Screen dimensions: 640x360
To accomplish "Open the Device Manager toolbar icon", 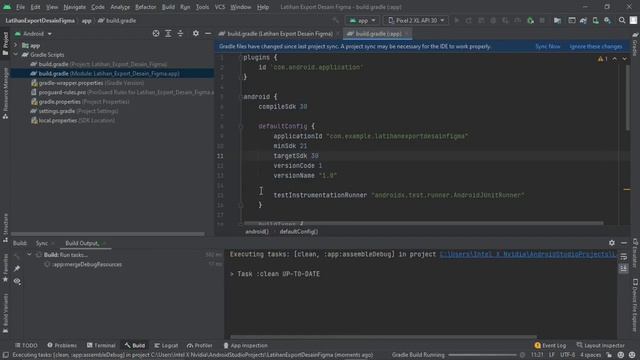I will [x=596, y=20].
